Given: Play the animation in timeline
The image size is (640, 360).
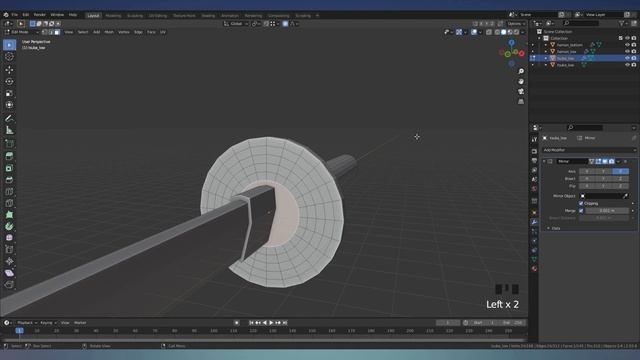Looking at the screenshot, I should click(271, 323).
